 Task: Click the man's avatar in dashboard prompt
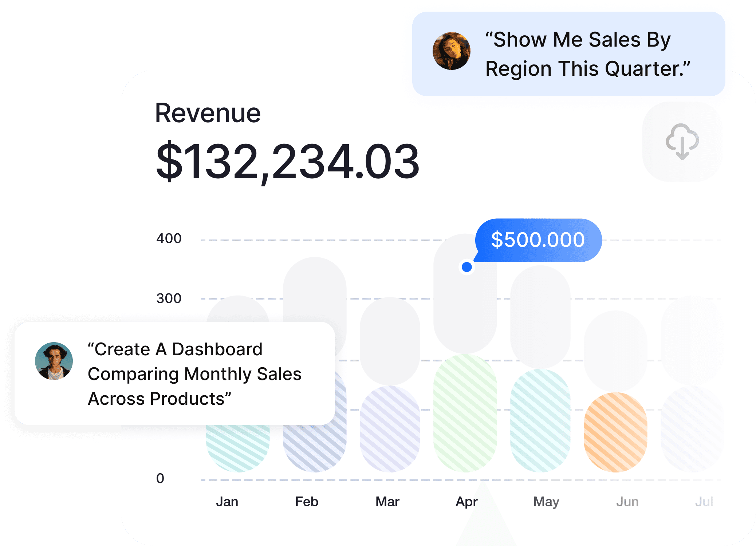(54, 361)
